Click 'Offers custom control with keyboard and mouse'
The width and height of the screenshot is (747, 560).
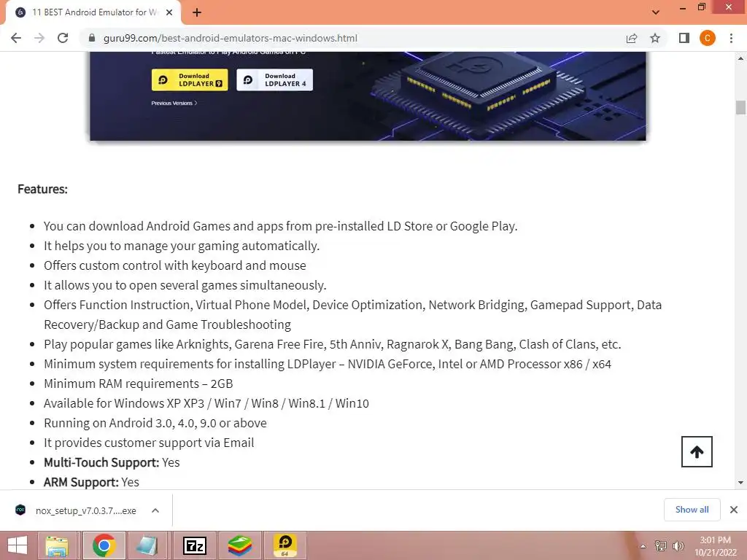(x=175, y=265)
